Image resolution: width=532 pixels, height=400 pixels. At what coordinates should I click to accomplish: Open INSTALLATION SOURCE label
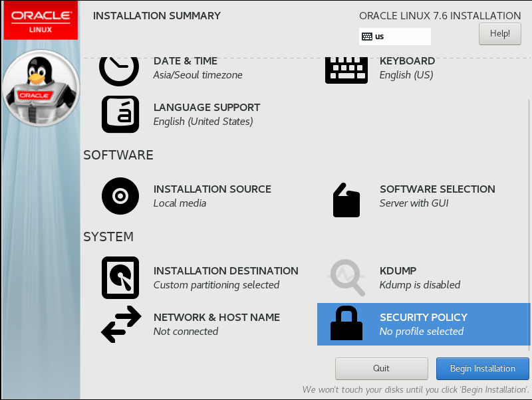(212, 189)
